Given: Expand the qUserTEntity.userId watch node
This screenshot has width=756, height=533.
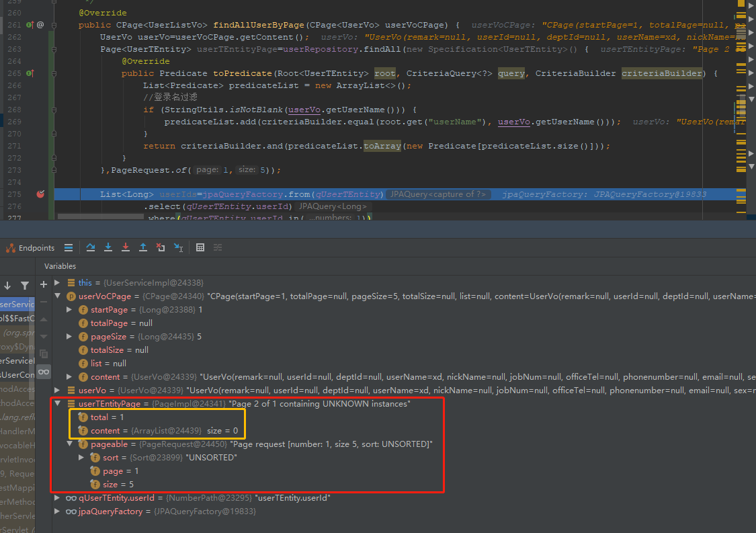Looking at the screenshot, I should pos(57,498).
